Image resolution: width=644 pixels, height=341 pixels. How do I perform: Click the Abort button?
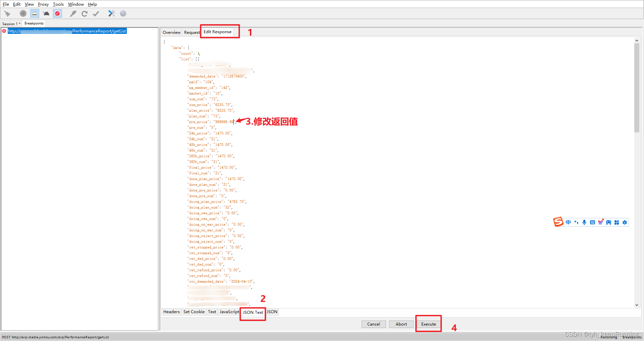tap(401, 324)
